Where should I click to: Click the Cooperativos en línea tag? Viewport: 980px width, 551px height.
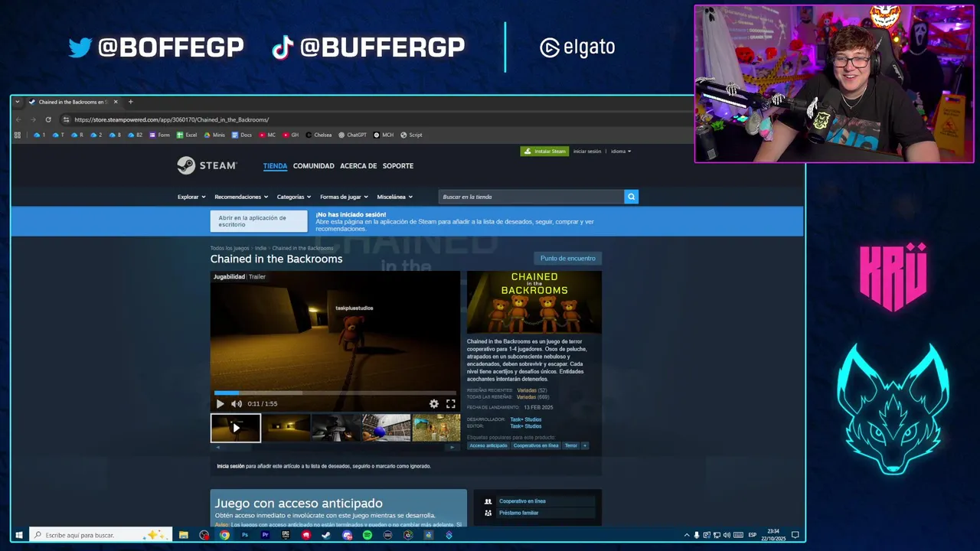pyautogui.click(x=536, y=445)
